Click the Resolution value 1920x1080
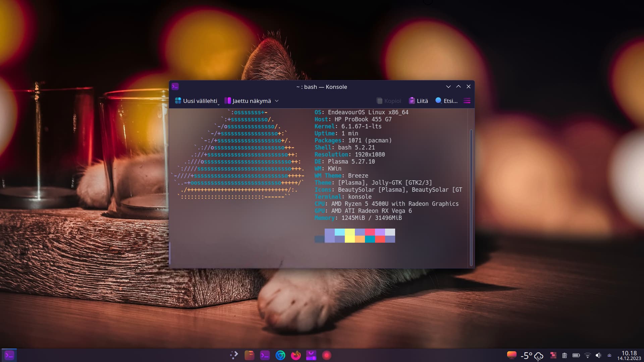 point(370,155)
